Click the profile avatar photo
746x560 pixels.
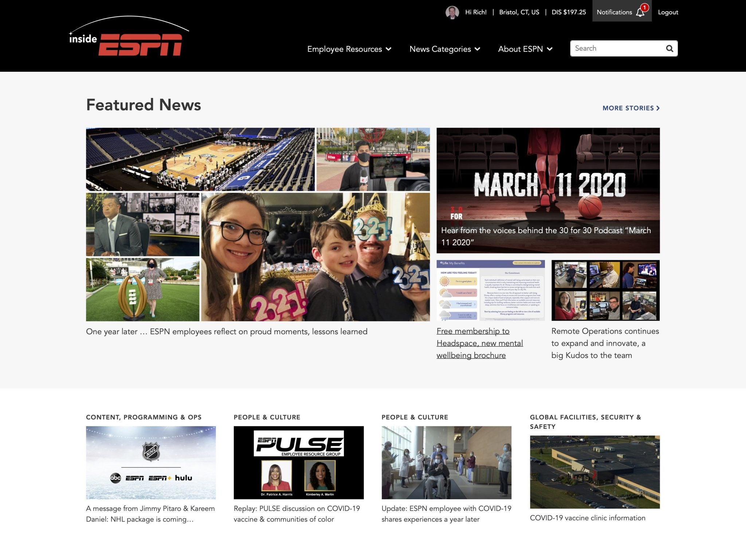tap(452, 12)
